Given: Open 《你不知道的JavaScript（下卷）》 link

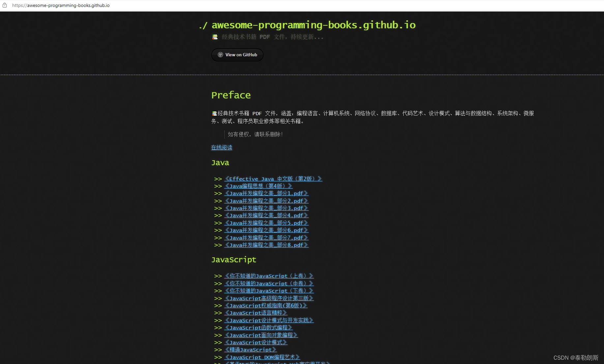Looking at the screenshot, I should click(x=269, y=291).
